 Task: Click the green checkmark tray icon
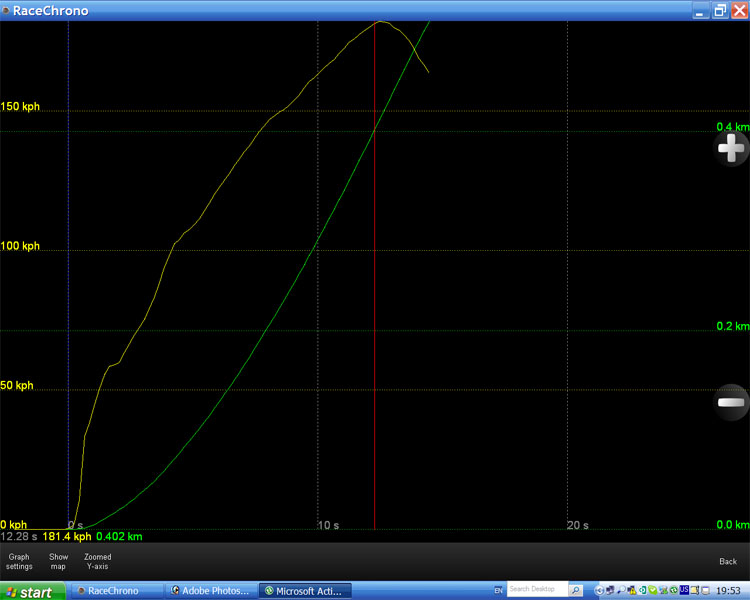point(652,590)
